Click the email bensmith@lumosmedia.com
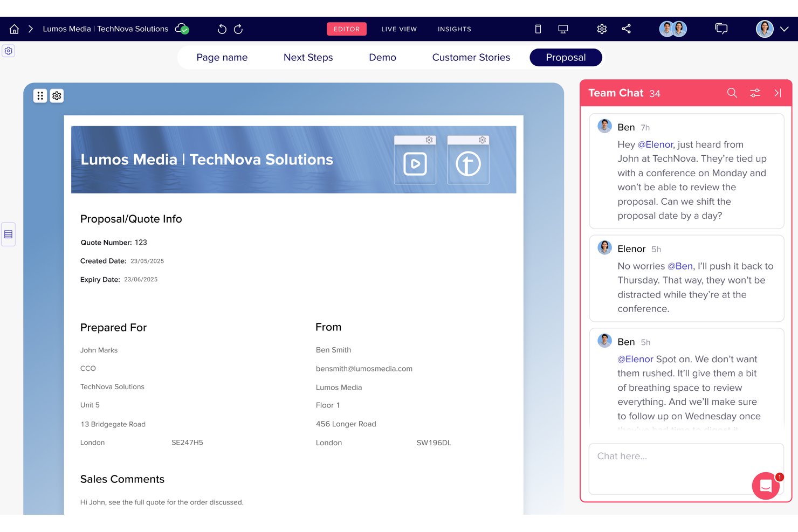 tap(364, 369)
